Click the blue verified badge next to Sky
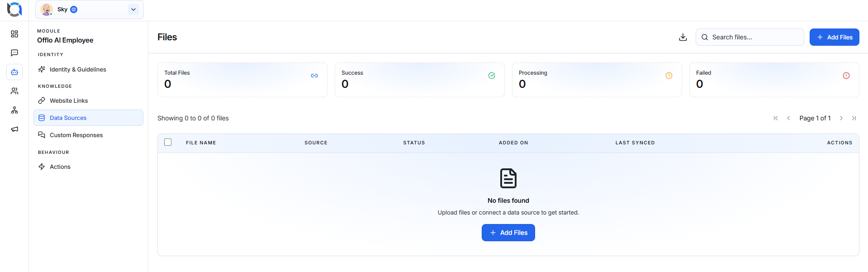This screenshot has width=868, height=272. [x=74, y=10]
